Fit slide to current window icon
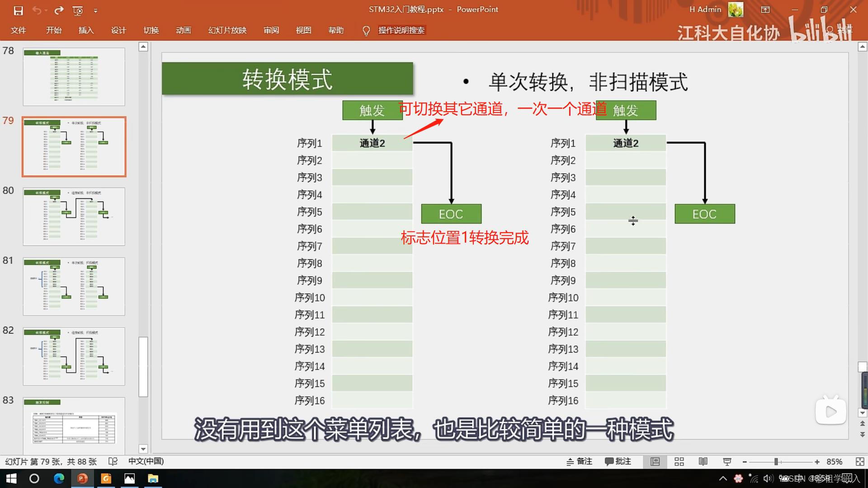Screen dimensions: 868x488 pos(859,461)
